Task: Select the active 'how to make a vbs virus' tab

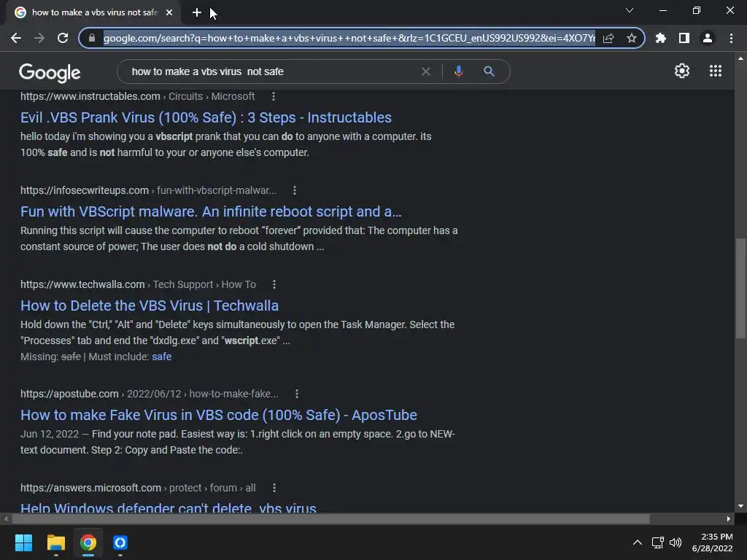Action: coord(94,12)
